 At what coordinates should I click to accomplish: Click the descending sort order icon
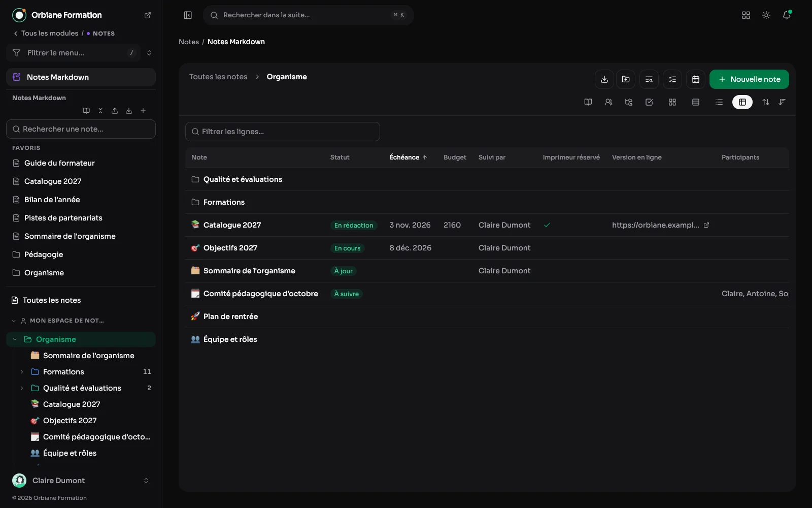point(782,102)
